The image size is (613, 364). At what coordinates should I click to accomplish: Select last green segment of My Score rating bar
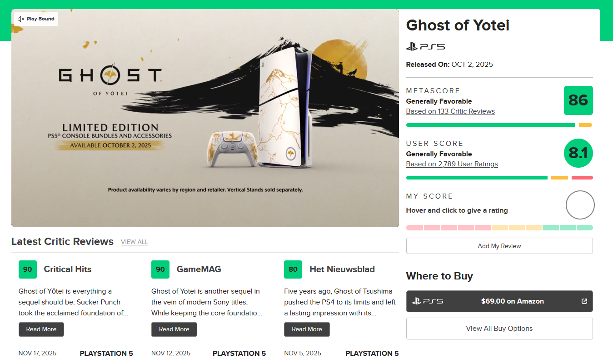pyautogui.click(x=585, y=228)
